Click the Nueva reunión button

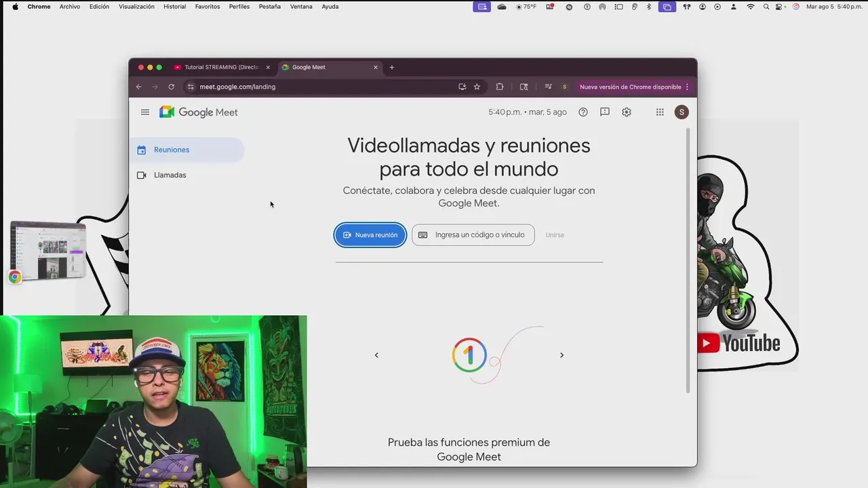(x=370, y=235)
